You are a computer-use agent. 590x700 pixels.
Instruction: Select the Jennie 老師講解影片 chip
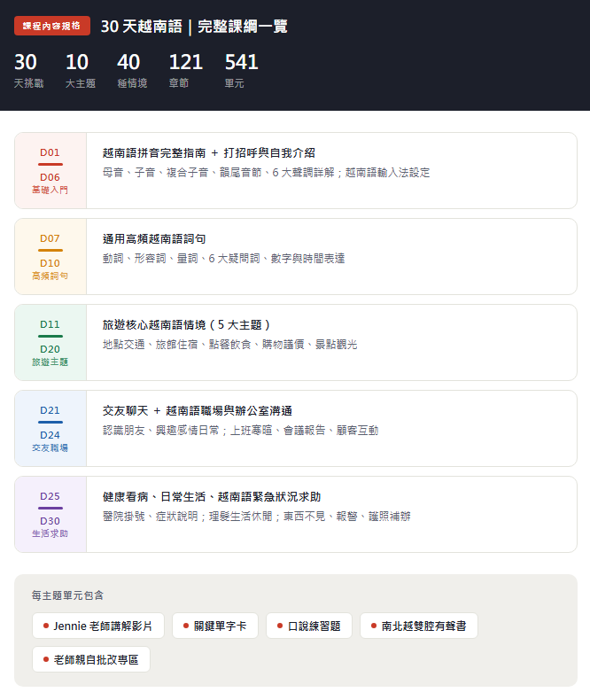click(98, 626)
